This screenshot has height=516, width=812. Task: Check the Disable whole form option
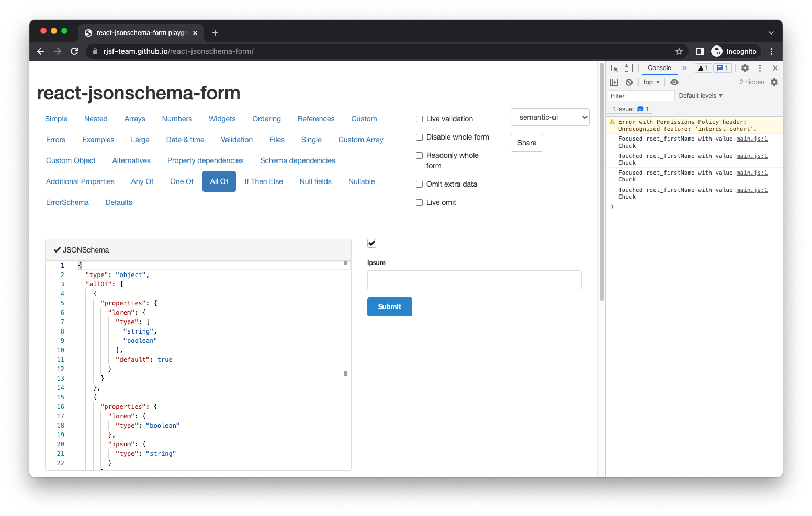419,137
